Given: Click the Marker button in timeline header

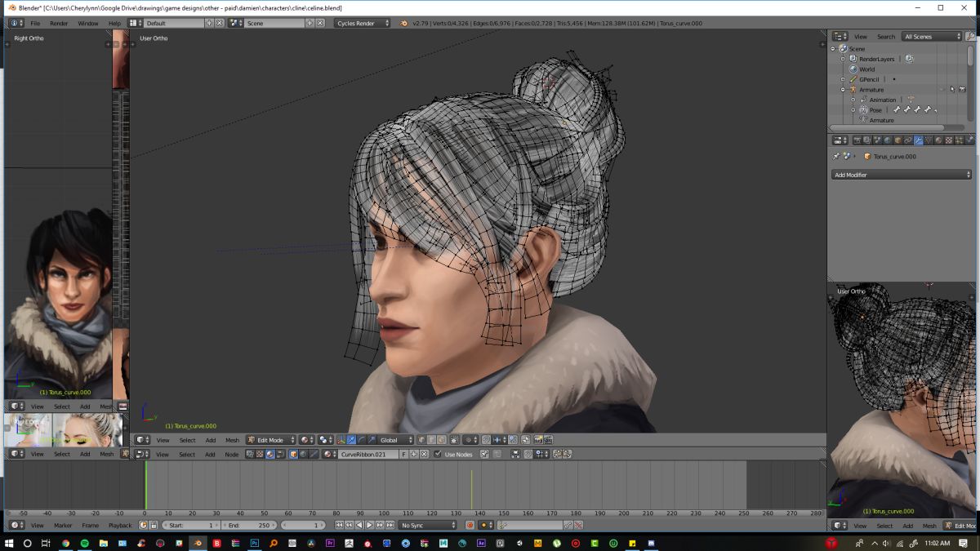Looking at the screenshot, I should click(x=63, y=525).
